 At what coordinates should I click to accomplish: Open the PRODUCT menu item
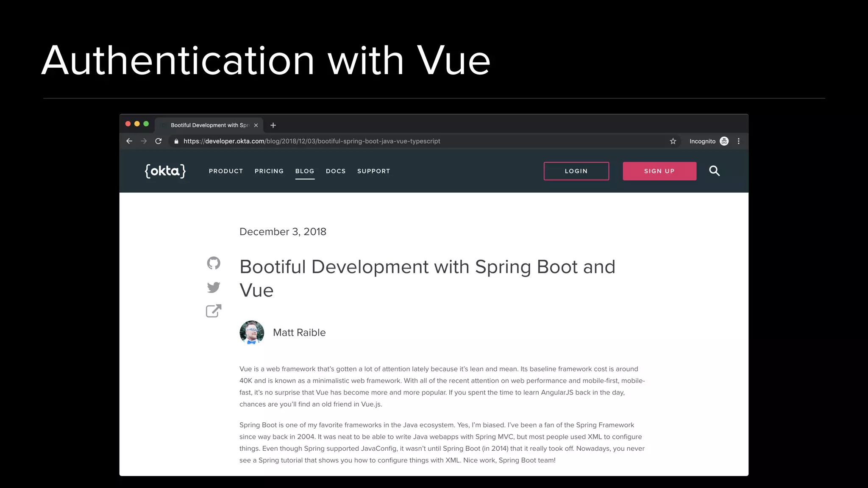click(x=226, y=171)
